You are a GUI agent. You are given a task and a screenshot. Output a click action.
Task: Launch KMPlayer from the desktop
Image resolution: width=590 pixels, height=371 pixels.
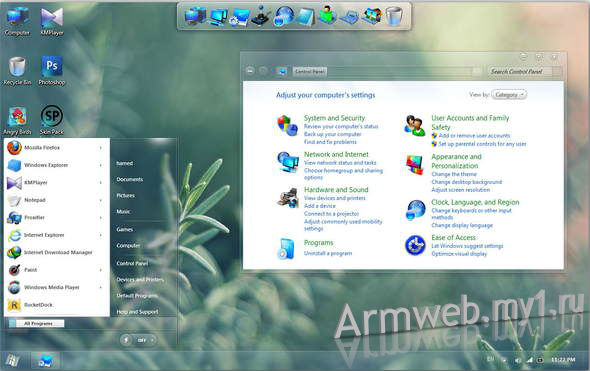[x=52, y=22]
